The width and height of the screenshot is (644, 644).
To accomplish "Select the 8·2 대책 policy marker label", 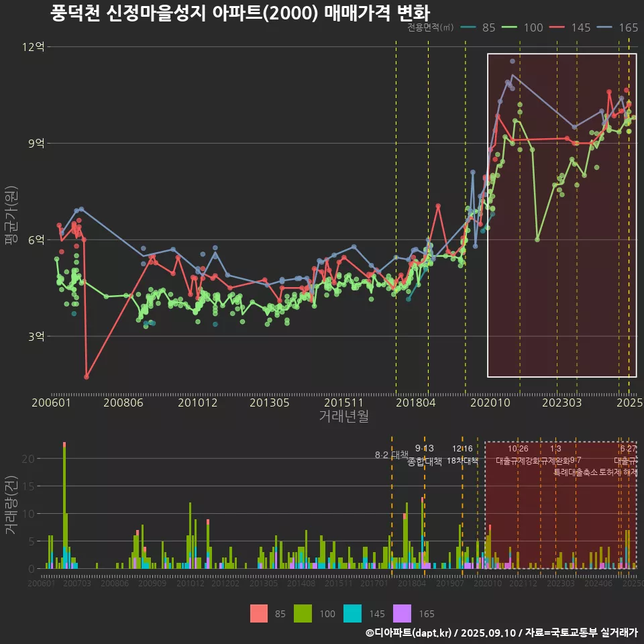I will click(391, 455).
